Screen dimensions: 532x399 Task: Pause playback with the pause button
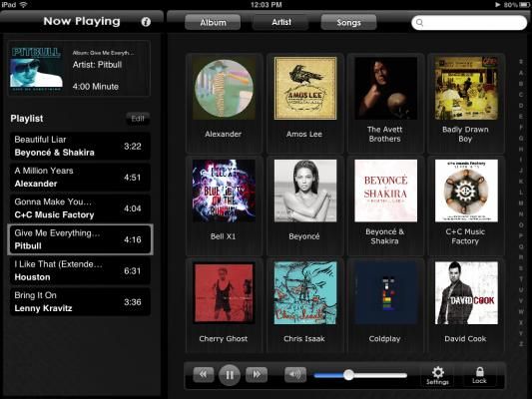[x=230, y=375]
